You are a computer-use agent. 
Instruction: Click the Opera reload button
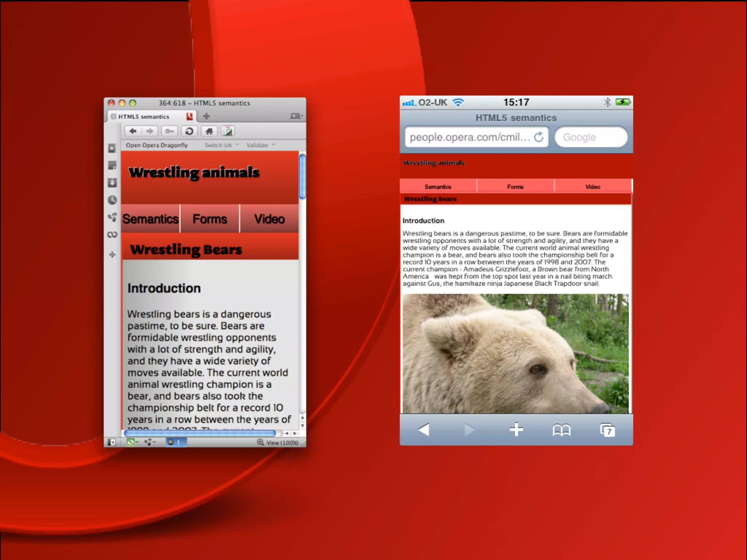pyautogui.click(x=189, y=131)
